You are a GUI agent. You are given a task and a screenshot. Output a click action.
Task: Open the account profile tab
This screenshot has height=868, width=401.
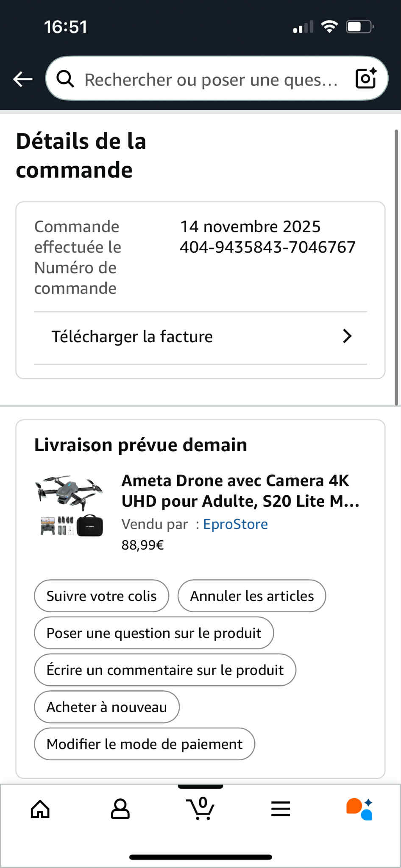[120, 809]
